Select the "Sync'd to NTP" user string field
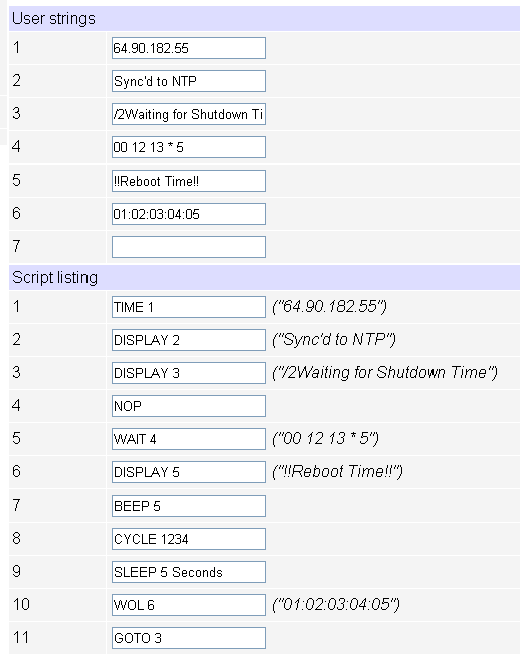The image size is (520, 655). 189,81
